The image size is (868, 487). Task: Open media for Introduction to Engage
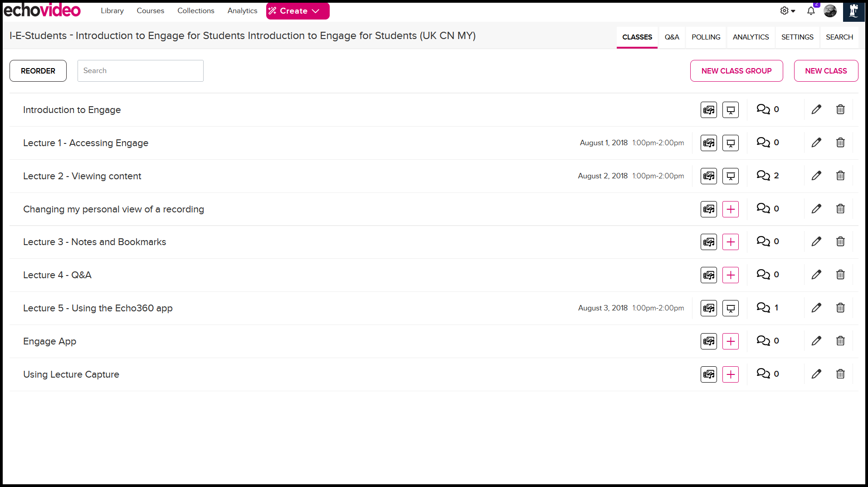click(x=708, y=109)
